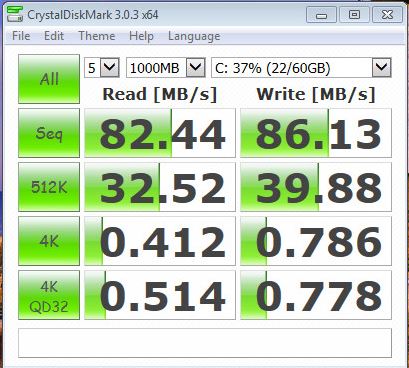Viewport: 409px width, 368px height.
Task: Click the 512K read result 32.52
Action: tap(160, 187)
